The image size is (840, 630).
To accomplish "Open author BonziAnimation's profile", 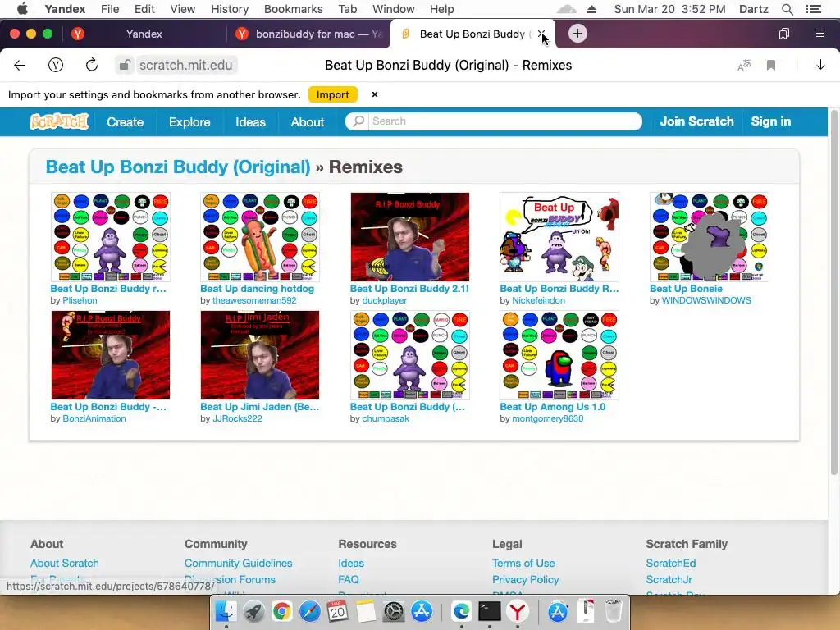I will click(94, 419).
